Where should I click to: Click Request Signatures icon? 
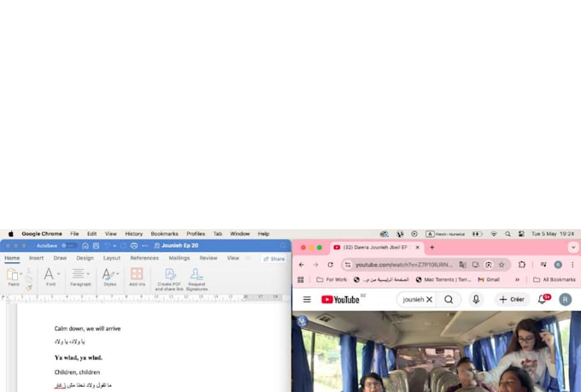197,279
